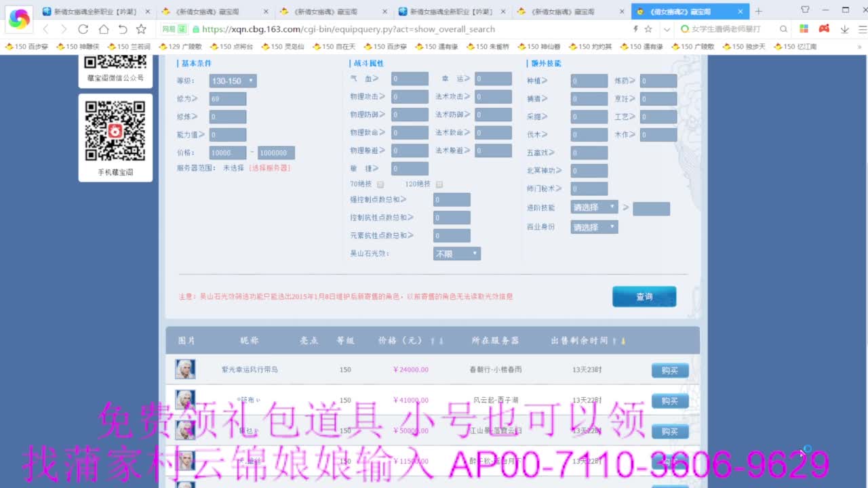
Task: Open the 进阶技能 请选择 dropdown
Action: (x=594, y=207)
